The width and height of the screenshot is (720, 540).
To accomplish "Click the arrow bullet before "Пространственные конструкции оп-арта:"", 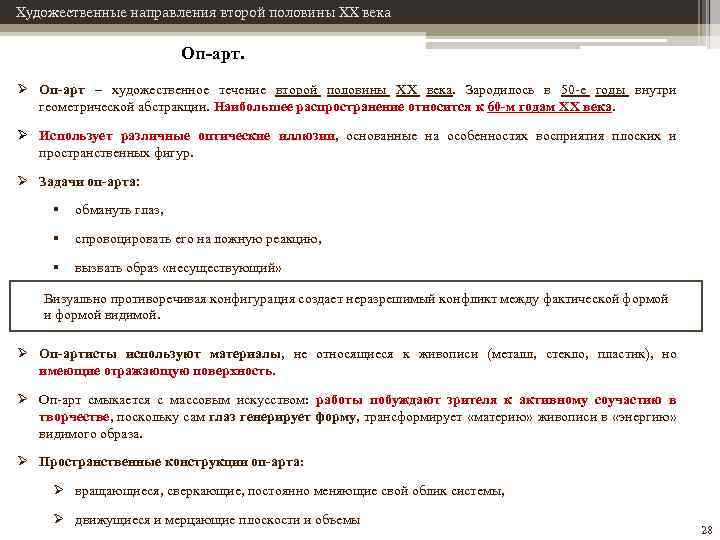I will tap(22, 461).
